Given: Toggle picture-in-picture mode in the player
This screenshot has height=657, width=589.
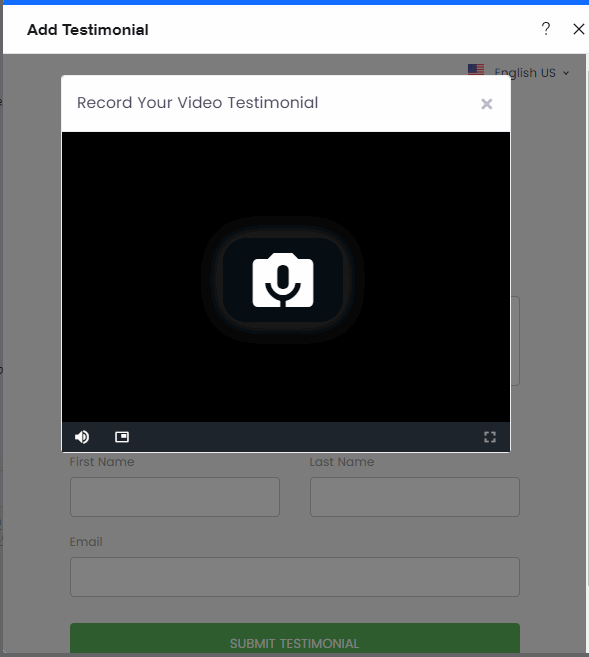Looking at the screenshot, I should point(122,437).
